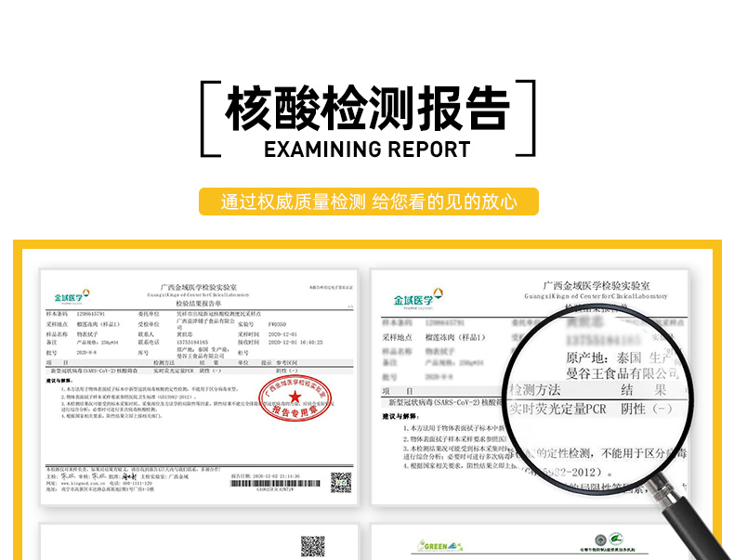Click the 金域医学 logo on the left report
The width and height of the screenshot is (734, 560).
click(x=71, y=297)
